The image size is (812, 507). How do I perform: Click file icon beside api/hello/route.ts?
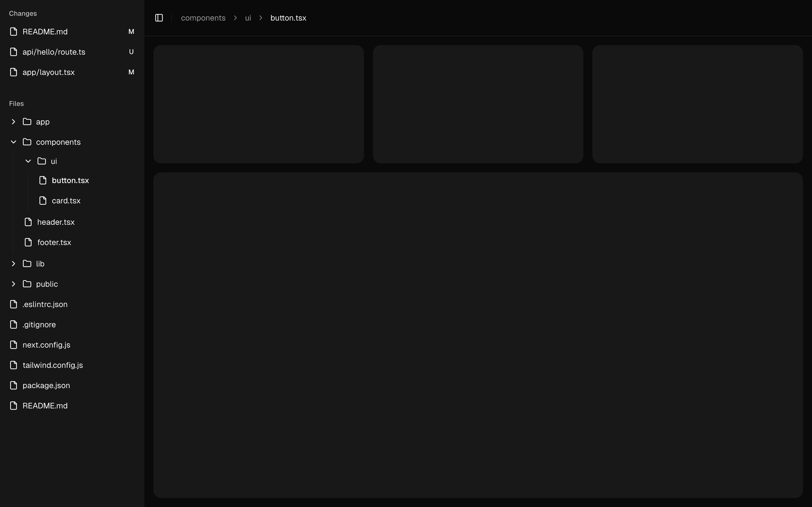(x=14, y=52)
